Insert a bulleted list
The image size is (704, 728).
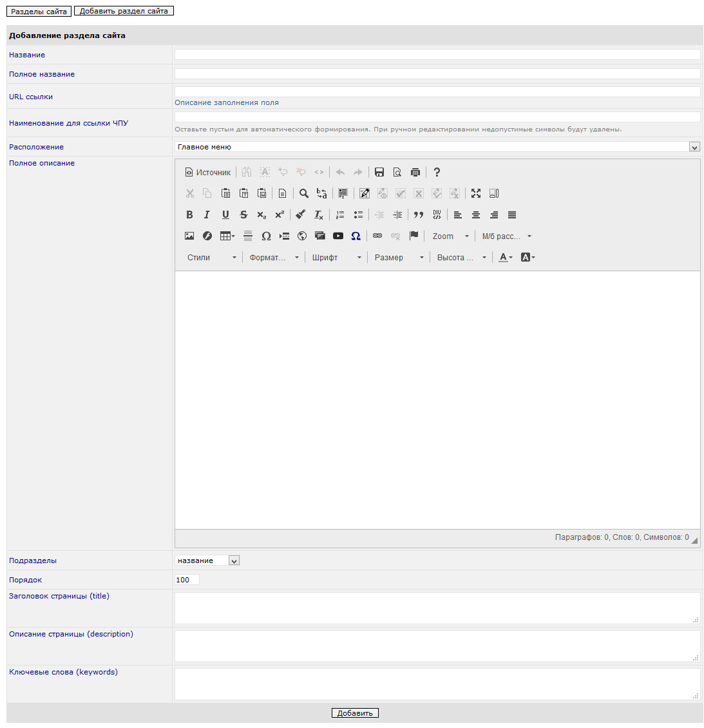[358, 215]
